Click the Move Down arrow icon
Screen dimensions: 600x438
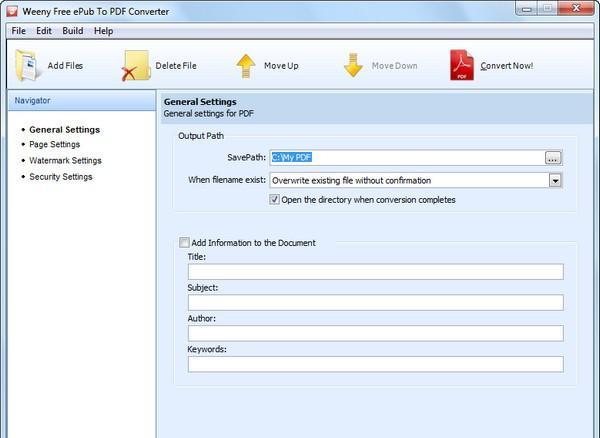353,65
